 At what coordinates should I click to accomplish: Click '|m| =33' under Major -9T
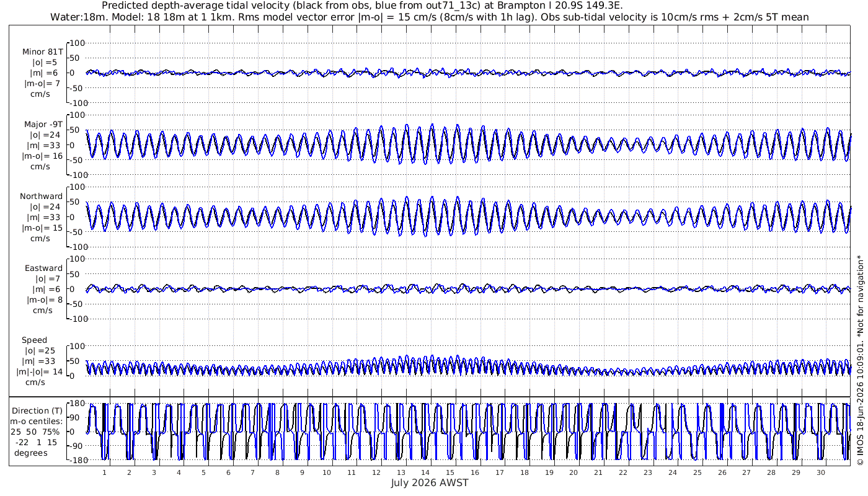[x=45, y=146]
